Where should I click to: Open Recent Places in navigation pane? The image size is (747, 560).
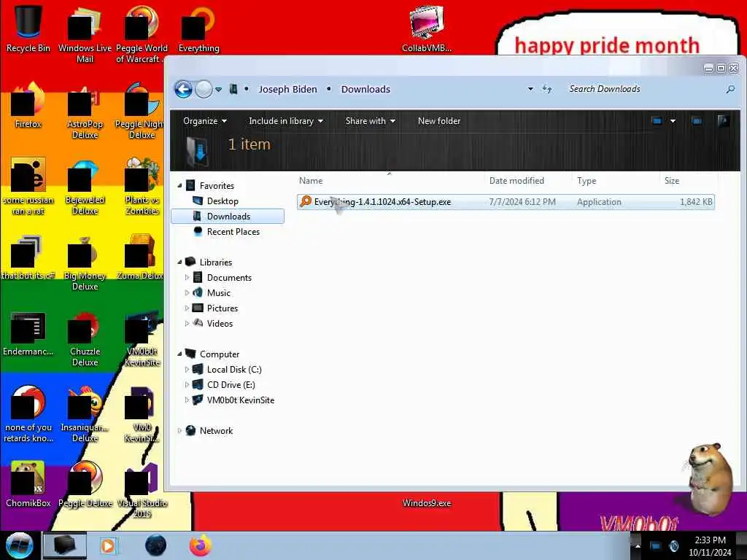point(233,232)
